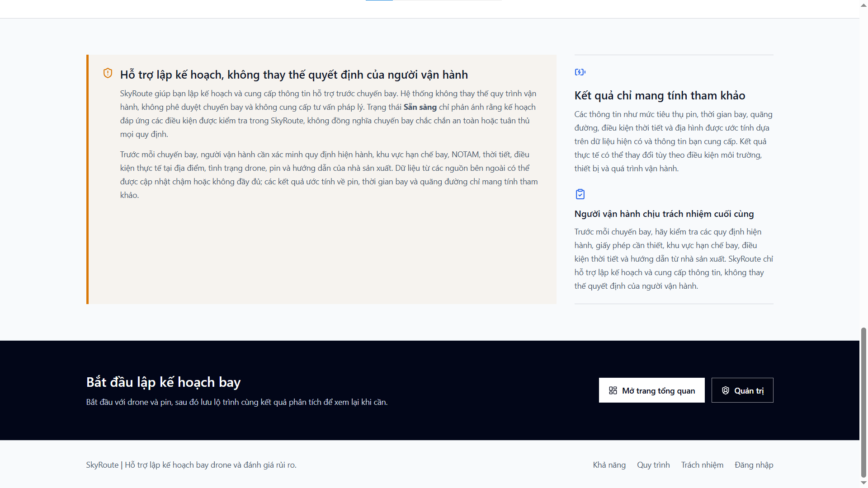
Task: Go to the Quy trình footer link
Action: point(653,465)
